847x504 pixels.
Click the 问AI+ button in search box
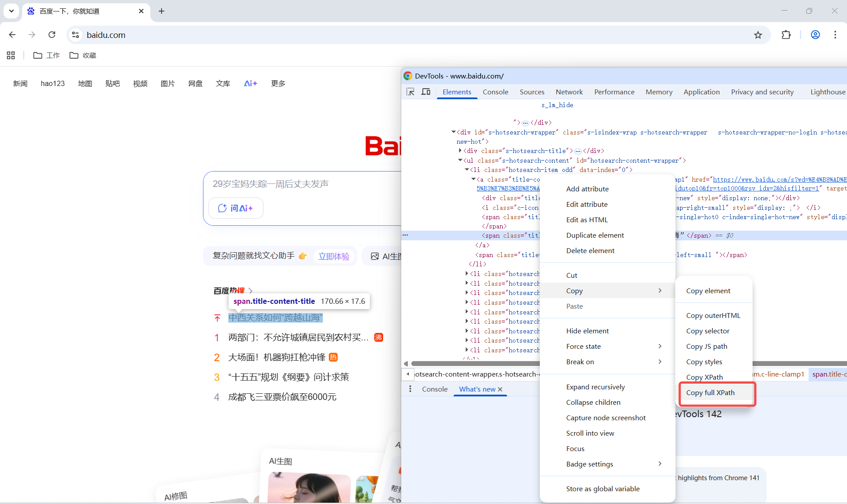click(x=236, y=208)
